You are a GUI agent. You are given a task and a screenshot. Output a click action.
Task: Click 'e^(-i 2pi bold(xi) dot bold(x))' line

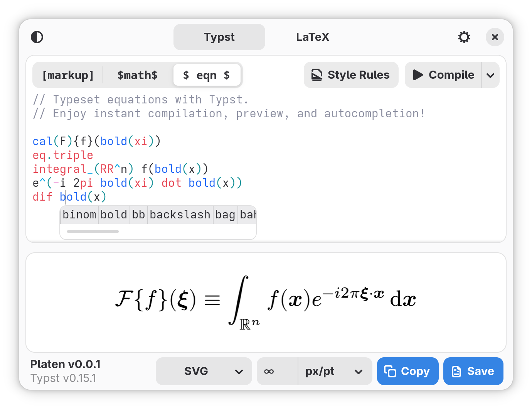click(138, 183)
